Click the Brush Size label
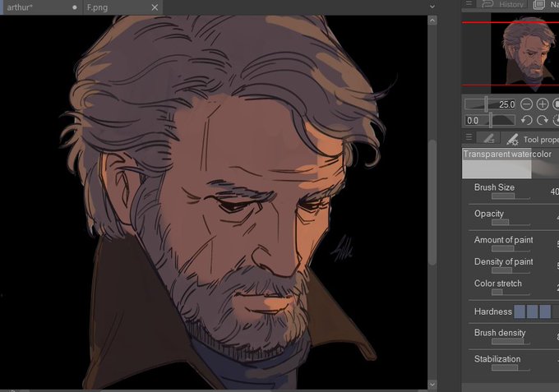 tap(494, 187)
